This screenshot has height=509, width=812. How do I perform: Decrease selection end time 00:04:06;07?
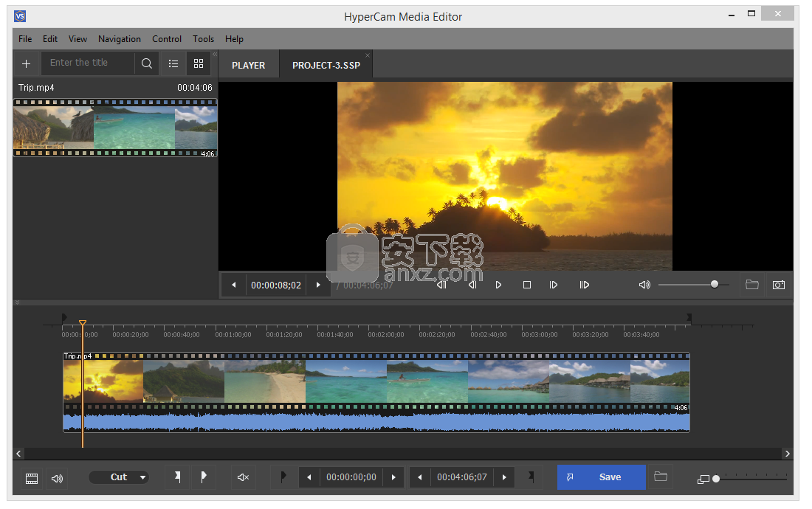pyautogui.click(x=420, y=477)
